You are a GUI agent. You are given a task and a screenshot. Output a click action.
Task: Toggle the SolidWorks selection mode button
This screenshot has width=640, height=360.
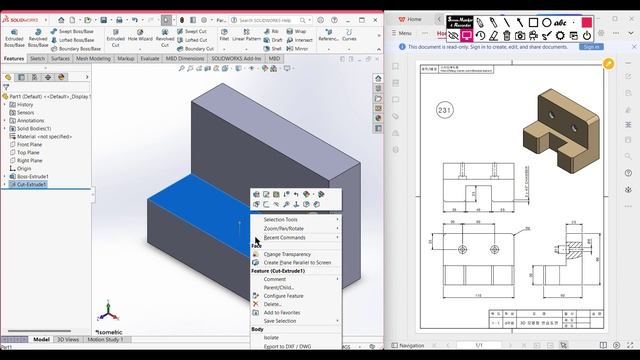tap(167, 20)
